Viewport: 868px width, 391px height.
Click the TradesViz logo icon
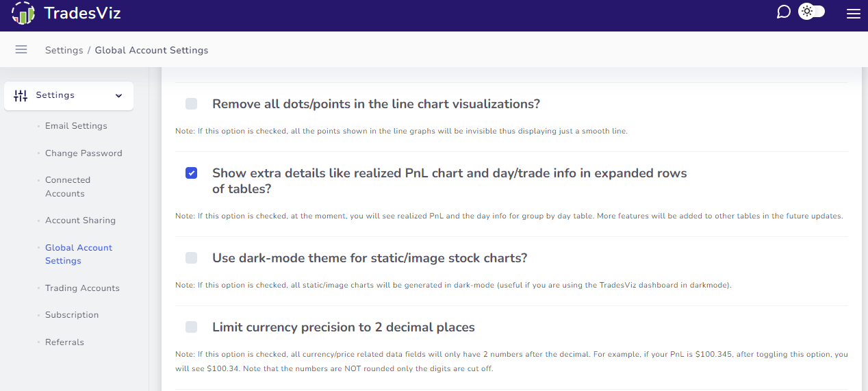(x=23, y=13)
